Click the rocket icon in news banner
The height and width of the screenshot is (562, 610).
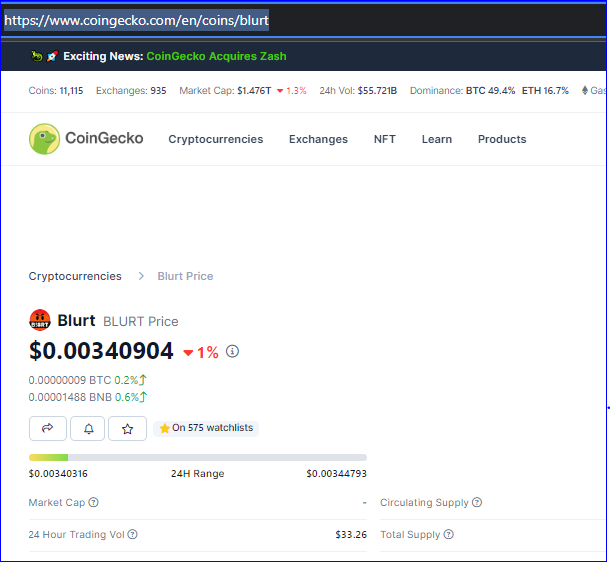tap(52, 56)
